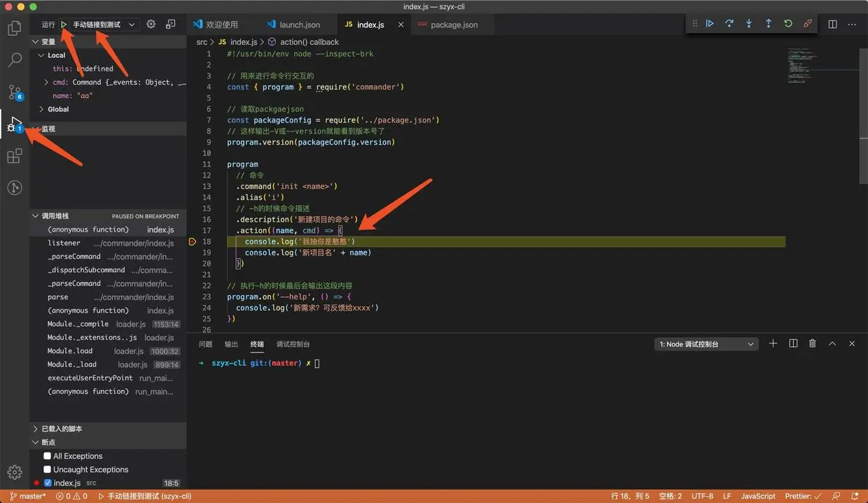The image size is (868, 503).
Task: Collapse the 断点 section
Action: point(108,442)
